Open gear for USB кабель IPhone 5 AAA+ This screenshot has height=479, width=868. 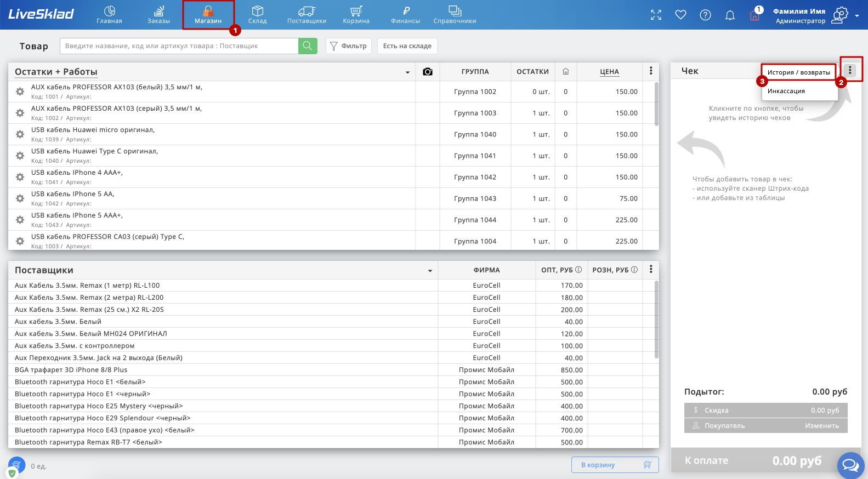pos(20,220)
